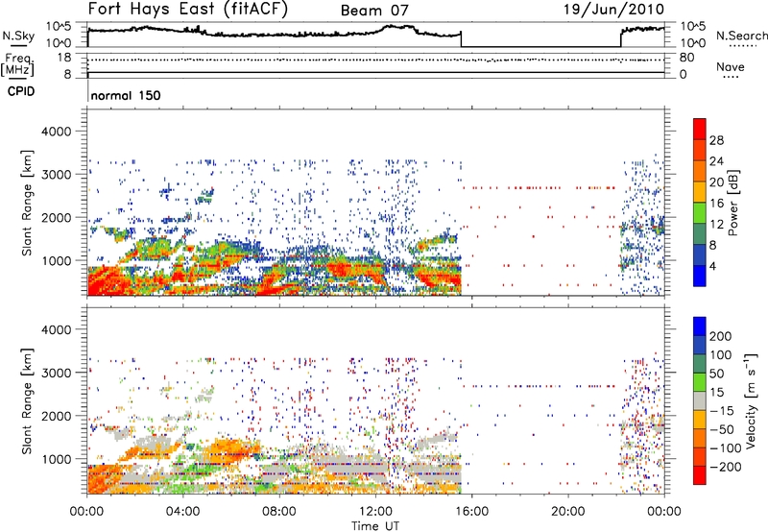Click the '4000' tick on power panel axis
This screenshot has height=532, width=768.
click(x=57, y=132)
